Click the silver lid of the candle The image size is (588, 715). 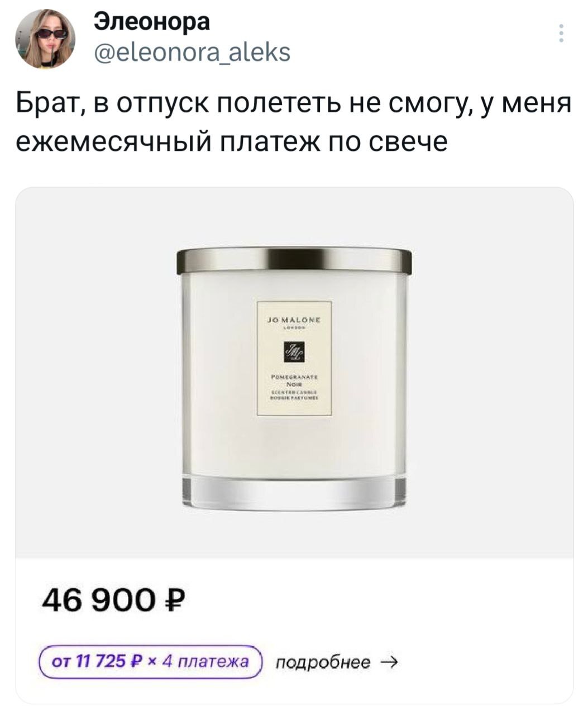pos(294,262)
